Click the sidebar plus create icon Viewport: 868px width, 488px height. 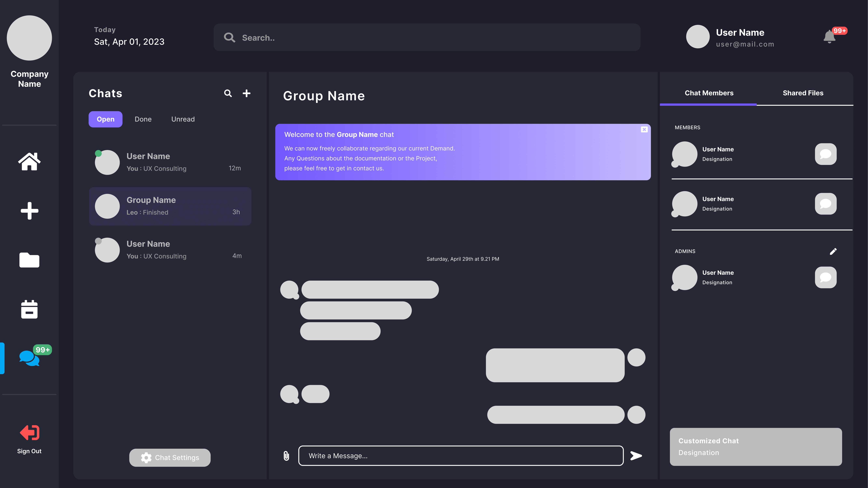coord(29,211)
